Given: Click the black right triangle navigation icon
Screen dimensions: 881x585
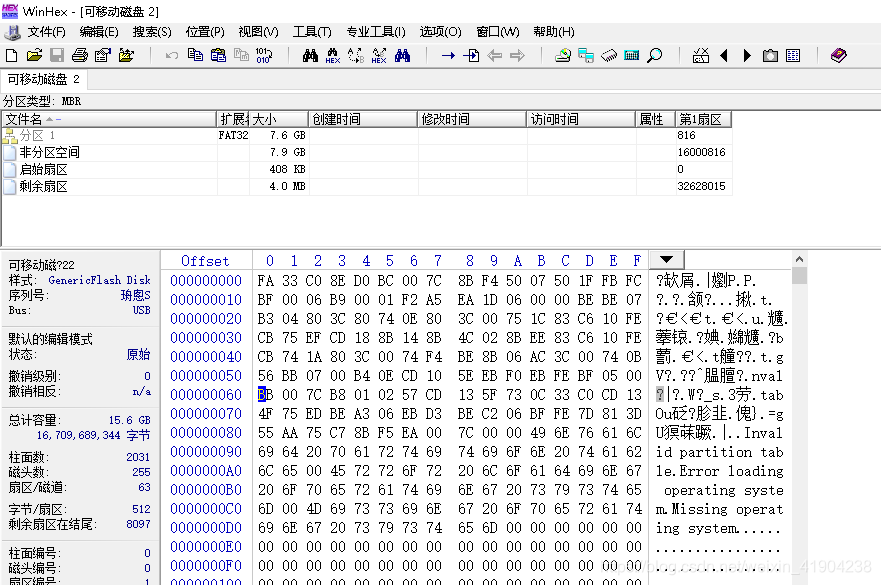Looking at the screenshot, I should point(747,55).
